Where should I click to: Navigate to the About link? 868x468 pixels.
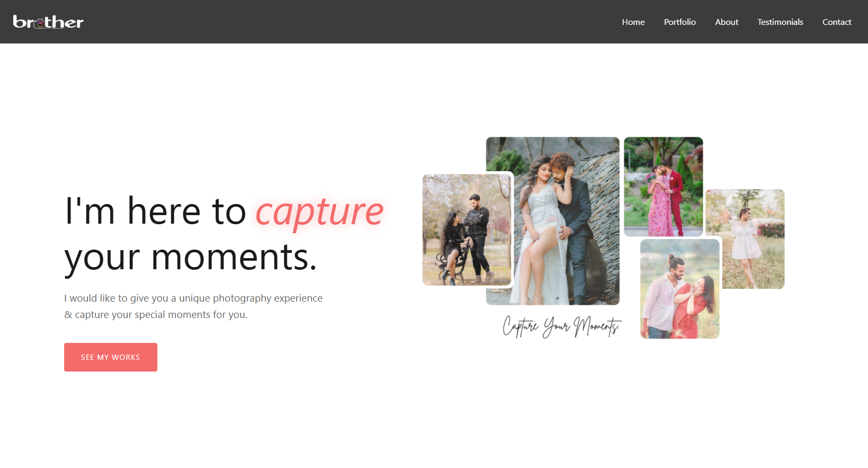[727, 22]
